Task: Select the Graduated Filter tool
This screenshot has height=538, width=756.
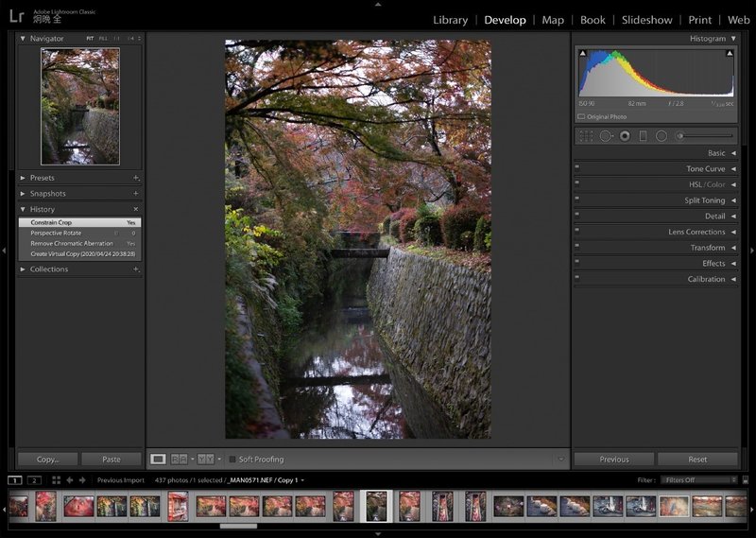Action: [x=643, y=136]
